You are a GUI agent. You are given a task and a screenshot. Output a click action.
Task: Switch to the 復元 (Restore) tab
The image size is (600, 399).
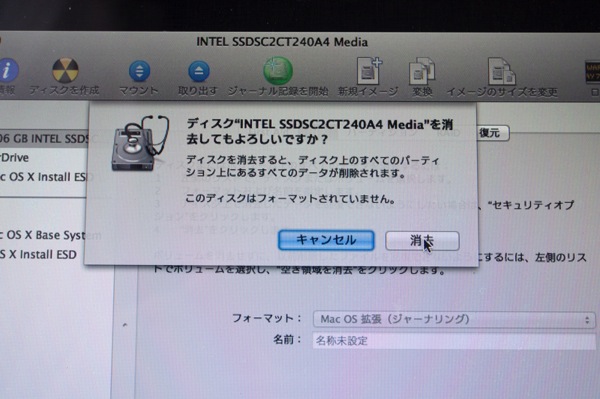(x=492, y=133)
